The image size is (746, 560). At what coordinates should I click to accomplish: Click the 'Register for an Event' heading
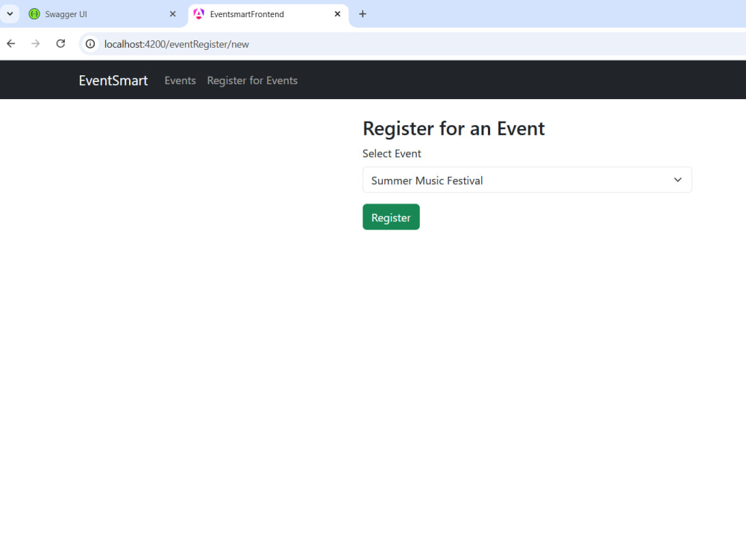point(454,128)
